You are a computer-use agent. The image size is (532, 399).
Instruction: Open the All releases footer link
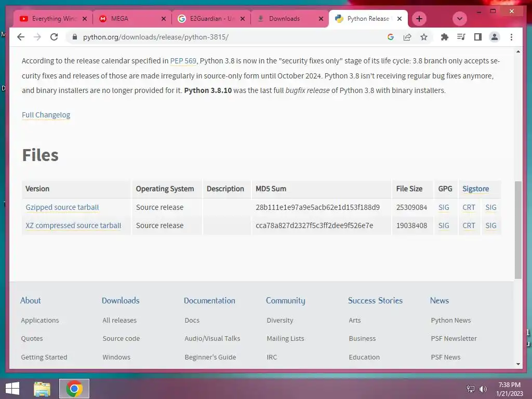pos(119,320)
